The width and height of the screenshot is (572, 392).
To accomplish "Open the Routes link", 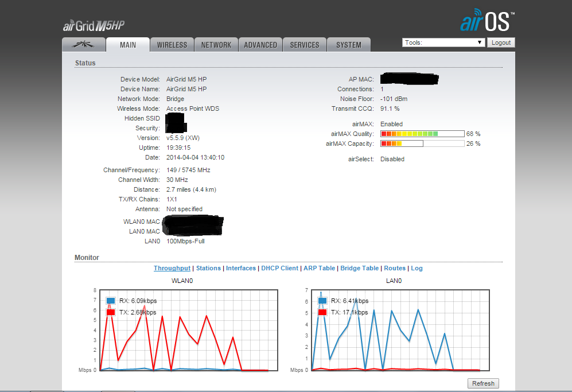I will pos(395,268).
